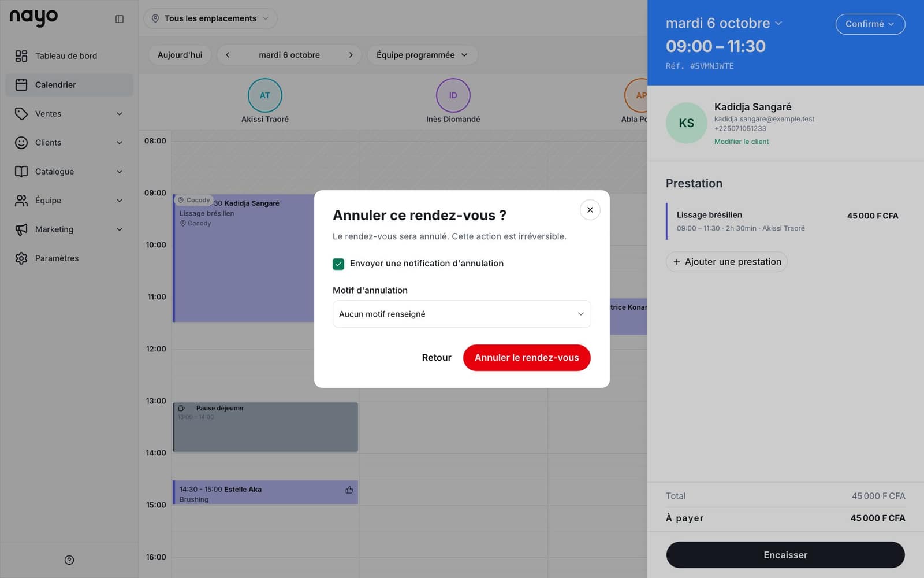
Task: Expand the Clients menu
Action: click(x=69, y=143)
